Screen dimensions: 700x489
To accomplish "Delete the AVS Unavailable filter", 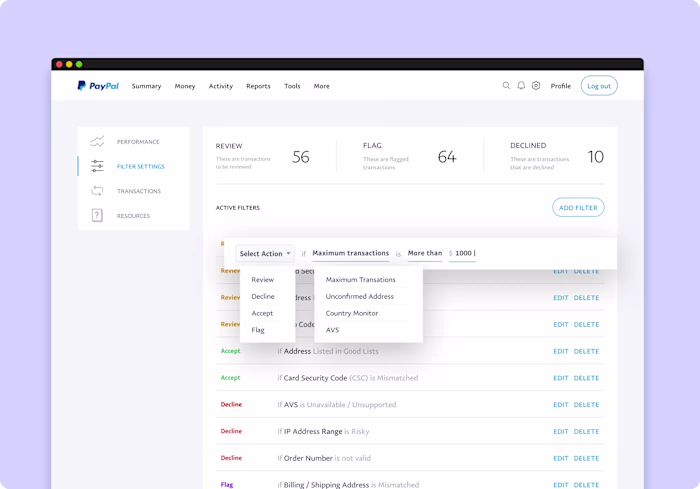I will click(586, 405).
